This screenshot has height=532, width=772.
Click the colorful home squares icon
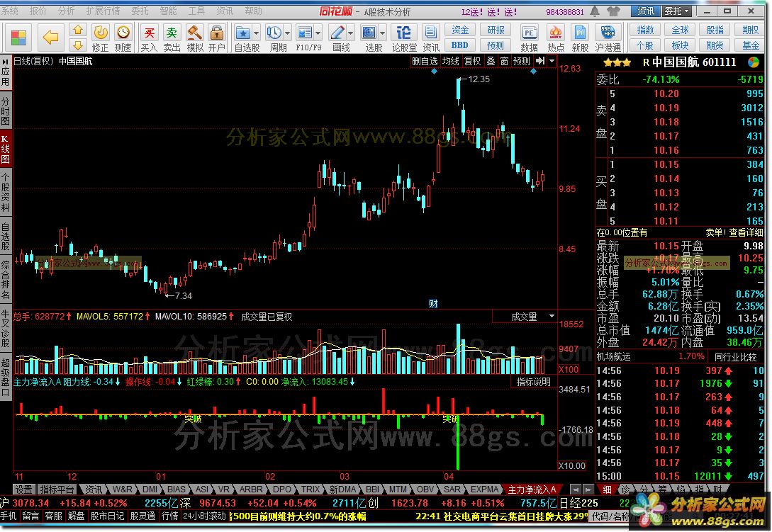click(x=18, y=38)
